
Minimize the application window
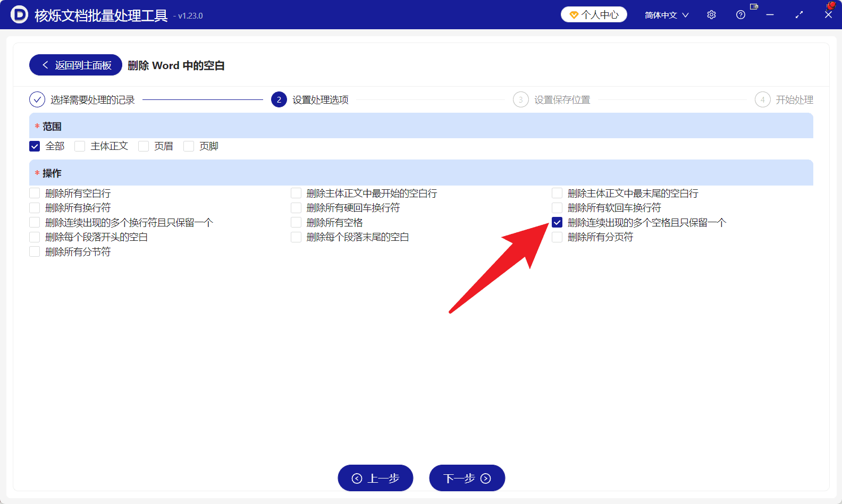(770, 15)
